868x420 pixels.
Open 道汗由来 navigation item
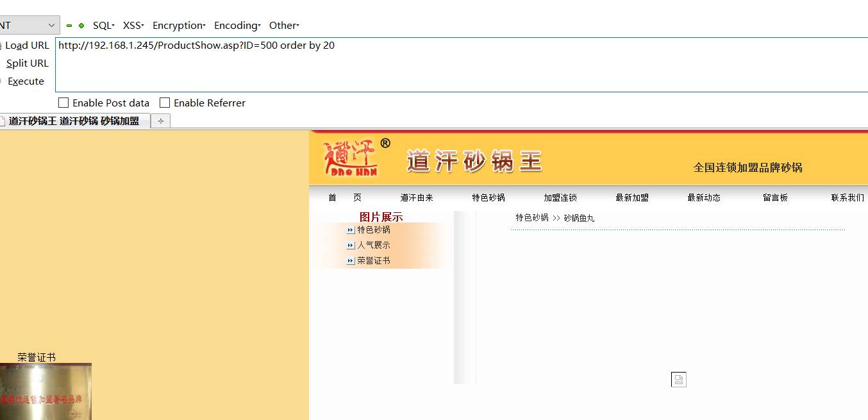pos(417,197)
